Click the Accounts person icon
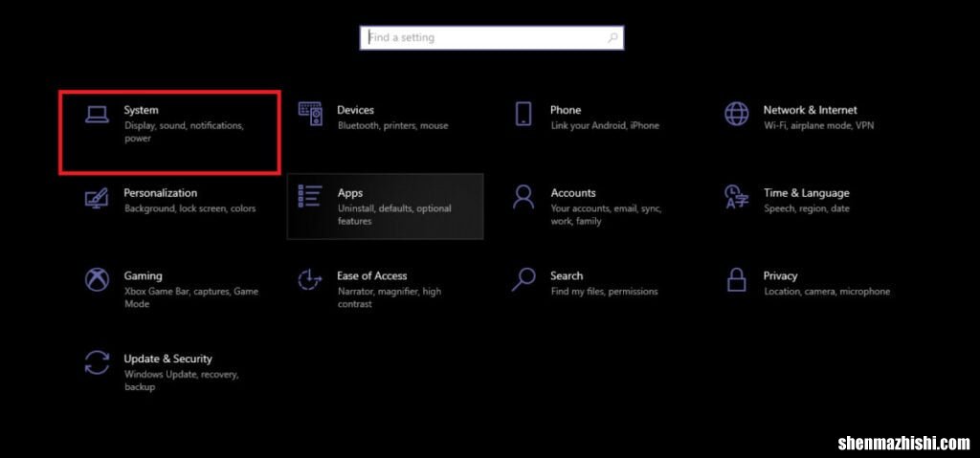The image size is (980, 458). pyautogui.click(x=523, y=196)
